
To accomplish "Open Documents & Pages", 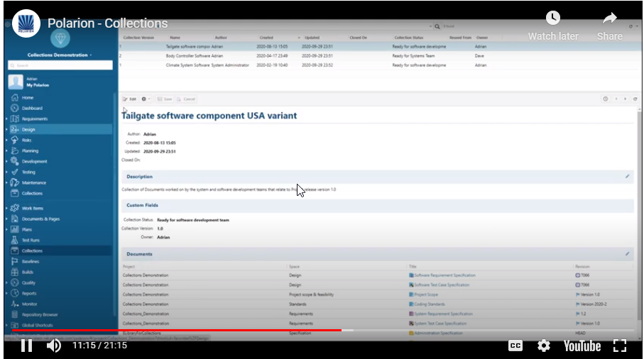I will click(x=40, y=219).
